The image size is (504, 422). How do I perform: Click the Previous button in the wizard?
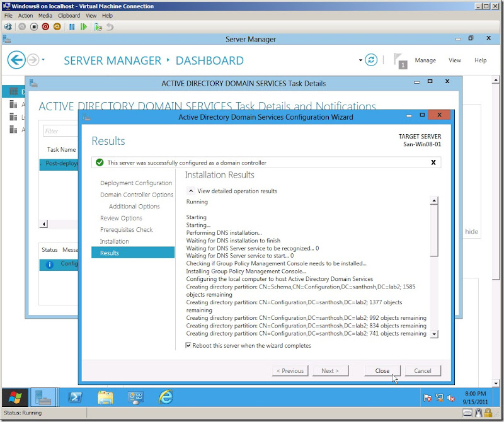[290, 370]
